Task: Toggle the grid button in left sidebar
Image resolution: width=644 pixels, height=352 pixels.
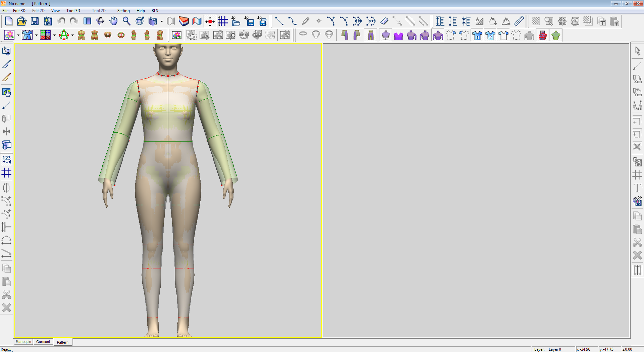Action: point(6,173)
